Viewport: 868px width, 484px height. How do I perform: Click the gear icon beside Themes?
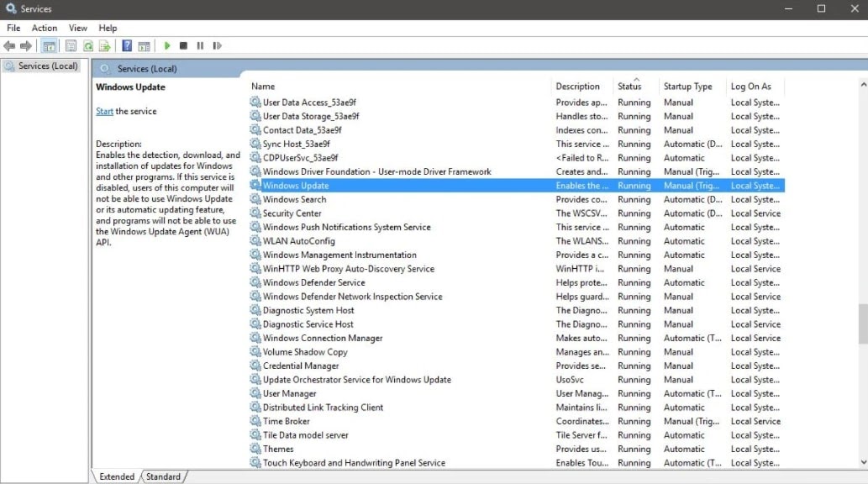pos(255,449)
